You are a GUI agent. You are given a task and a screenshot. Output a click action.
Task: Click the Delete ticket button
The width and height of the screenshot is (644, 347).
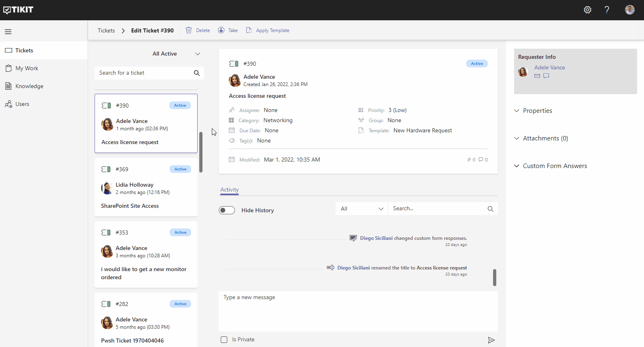tap(198, 30)
